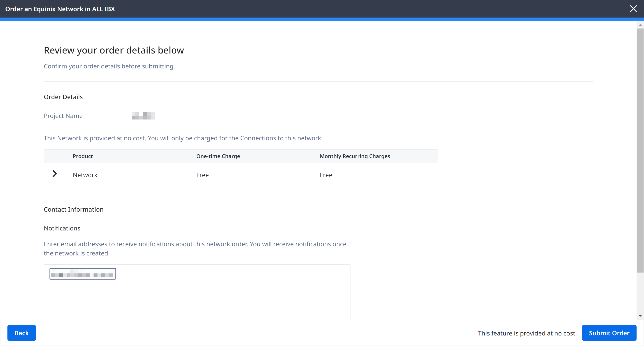
Task: Click the Product column header
Action: coord(83,156)
